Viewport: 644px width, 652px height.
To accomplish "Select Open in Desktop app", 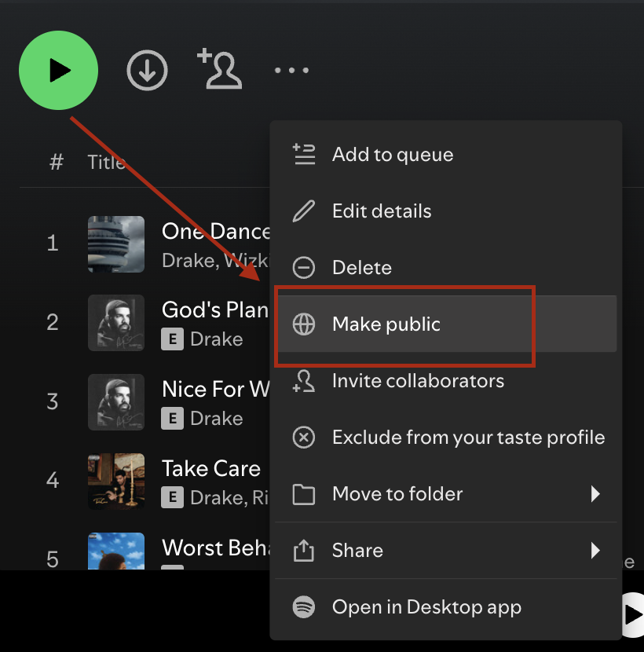I will [445, 606].
